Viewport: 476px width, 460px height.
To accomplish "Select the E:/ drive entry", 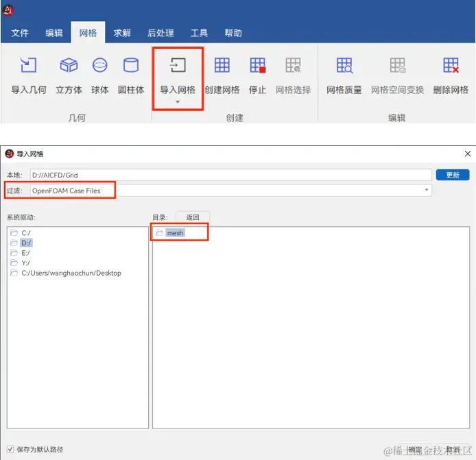I will (25, 253).
